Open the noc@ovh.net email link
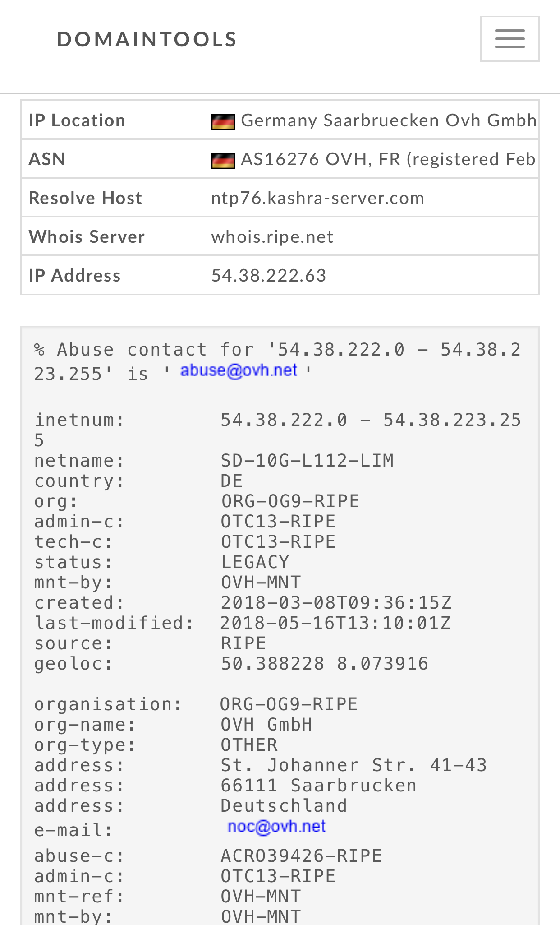This screenshot has width=560, height=925. (x=276, y=827)
